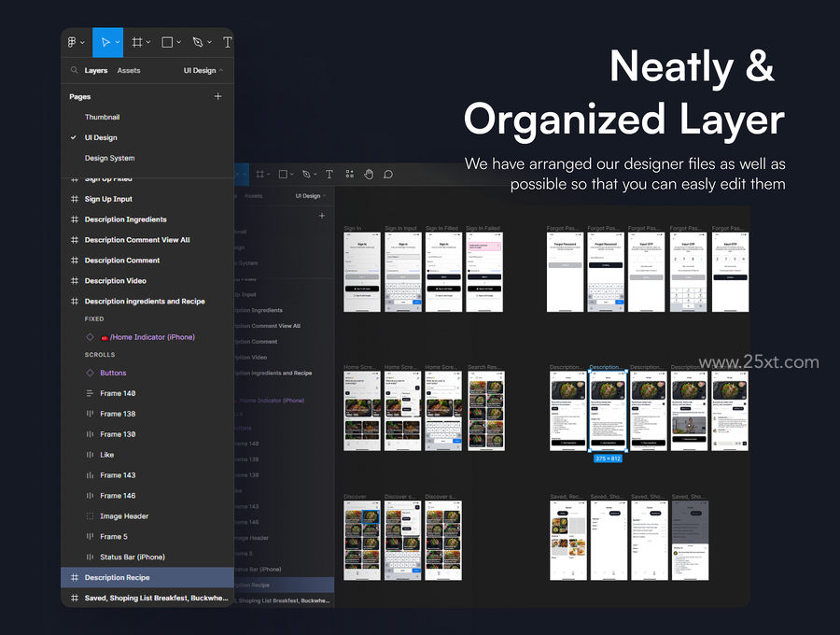Open the Design System page
Viewport: 840px width, 635px height.
pyautogui.click(x=110, y=158)
